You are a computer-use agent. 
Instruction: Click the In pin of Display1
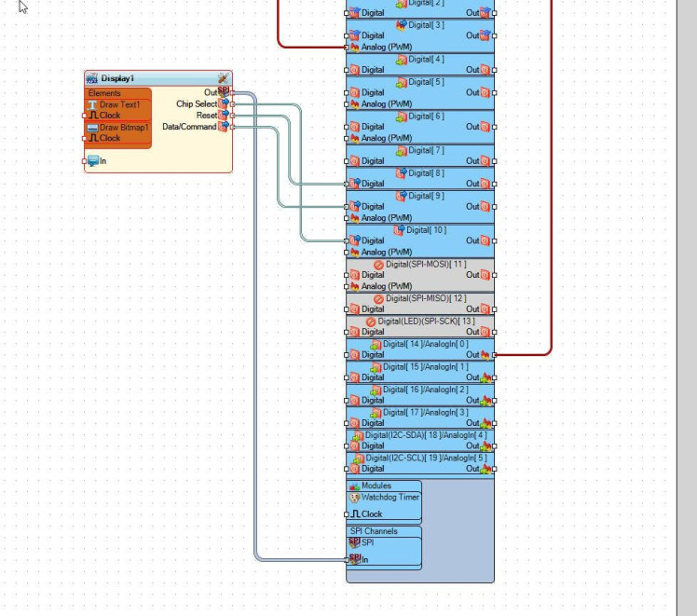85,161
